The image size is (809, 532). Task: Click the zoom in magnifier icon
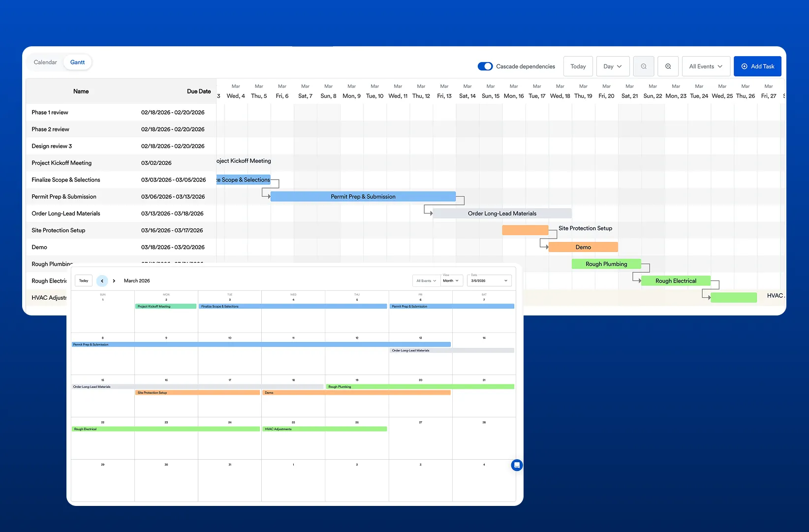point(668,66)
